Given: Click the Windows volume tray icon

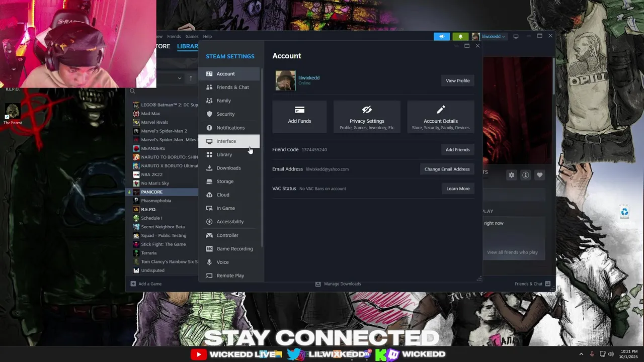Looking at the screenshot, I should click(x=611, y=354).
